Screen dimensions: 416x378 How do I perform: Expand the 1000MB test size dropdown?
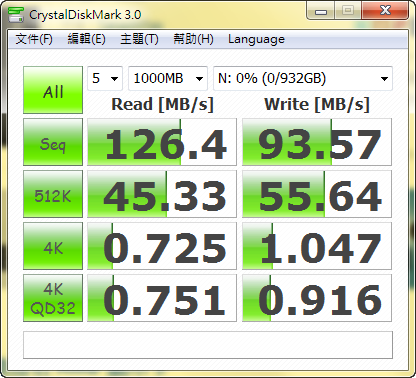tap(168, 78)
